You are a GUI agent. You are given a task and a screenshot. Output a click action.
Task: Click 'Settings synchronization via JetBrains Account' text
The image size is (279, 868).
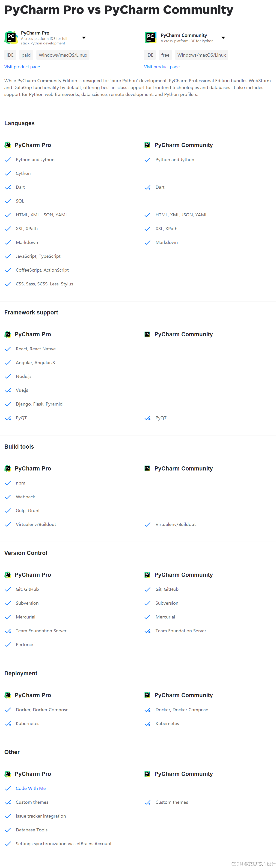pos(64,844)
